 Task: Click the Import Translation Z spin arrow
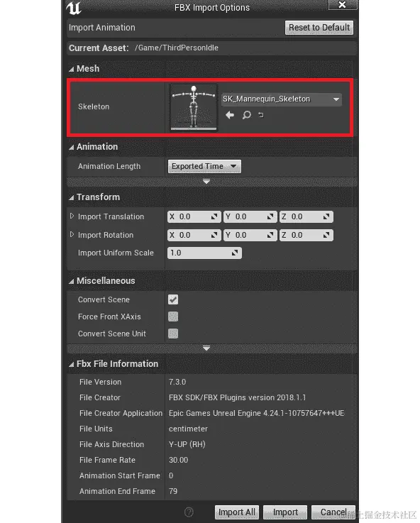pyautogui.click(x=326, y=217)
